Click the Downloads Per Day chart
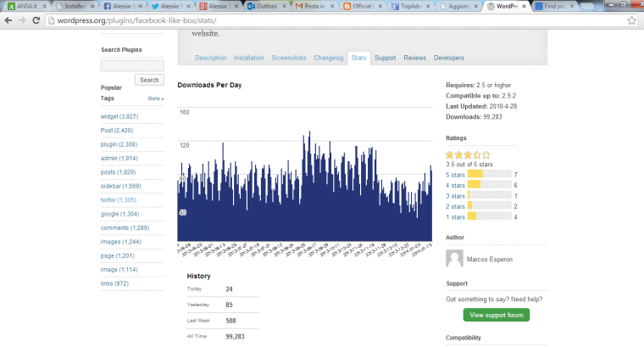 305,182
